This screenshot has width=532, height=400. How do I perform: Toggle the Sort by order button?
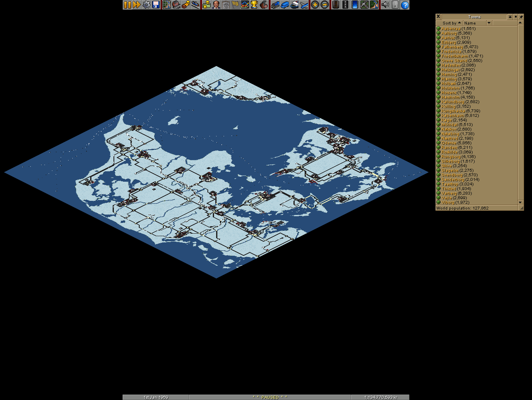[449, 23]
